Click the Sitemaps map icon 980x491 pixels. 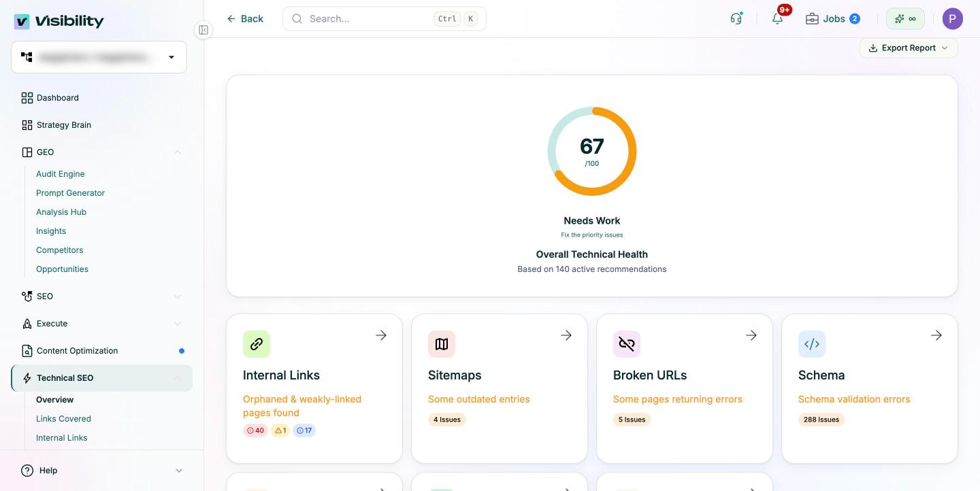click(x=442, y=344)
